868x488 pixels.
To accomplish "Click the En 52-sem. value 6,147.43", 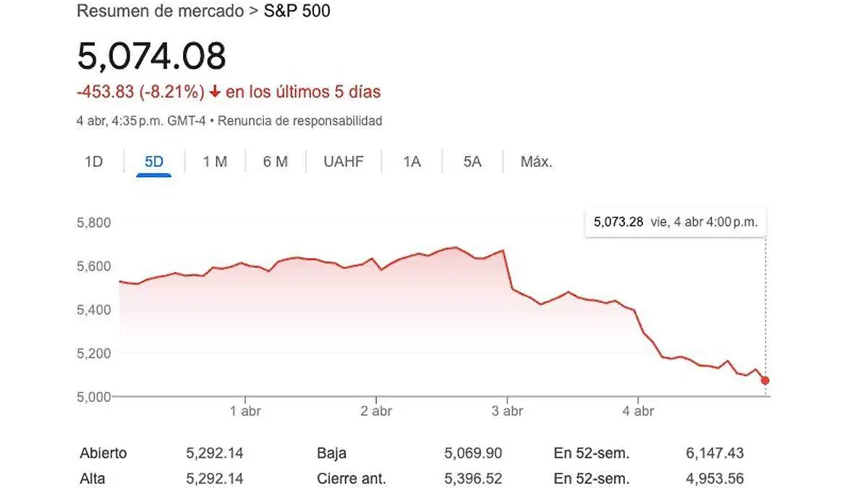I will pos(715,453).
